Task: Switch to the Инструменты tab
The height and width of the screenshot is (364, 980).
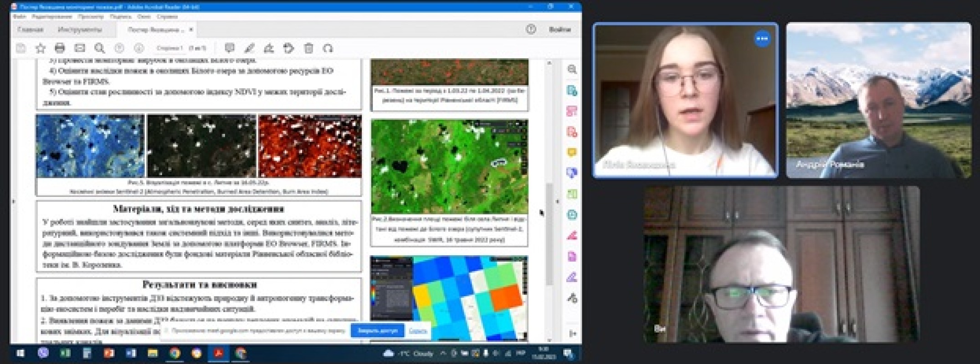Action: coord(80,30)
